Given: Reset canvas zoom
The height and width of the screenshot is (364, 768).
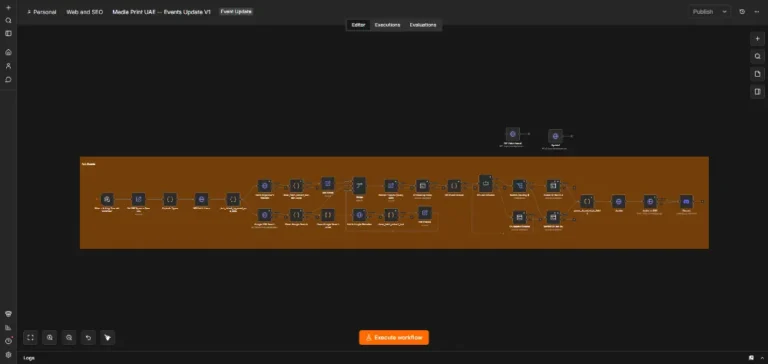Looking at the screenshot, I should coord(88,337).
